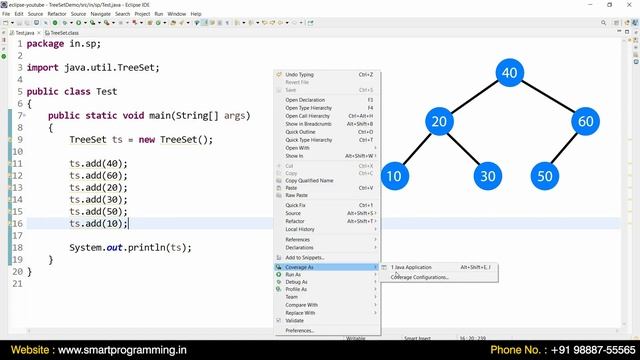Screen dimensions: 640x360
Task: Click the external tools run icon in toolbar
Action: (107, 23)
